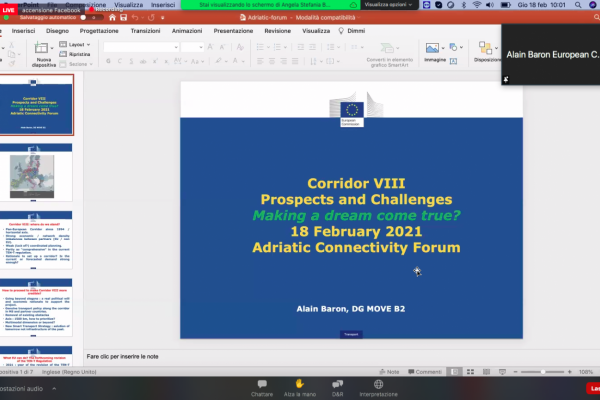Viewport: 600px width, 400px height.
Task: Switch to normal view icon
Action: pyautogui.click(x=455, y=372)
